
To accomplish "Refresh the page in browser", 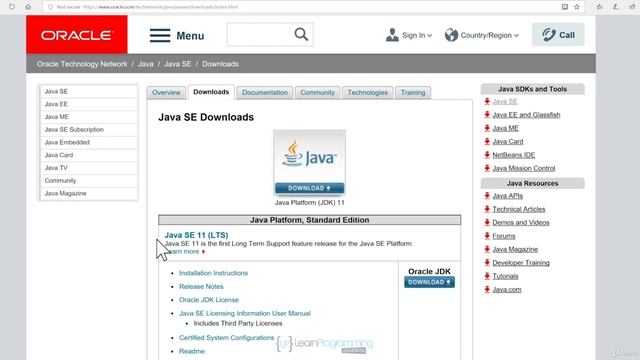I will [12, 7].
